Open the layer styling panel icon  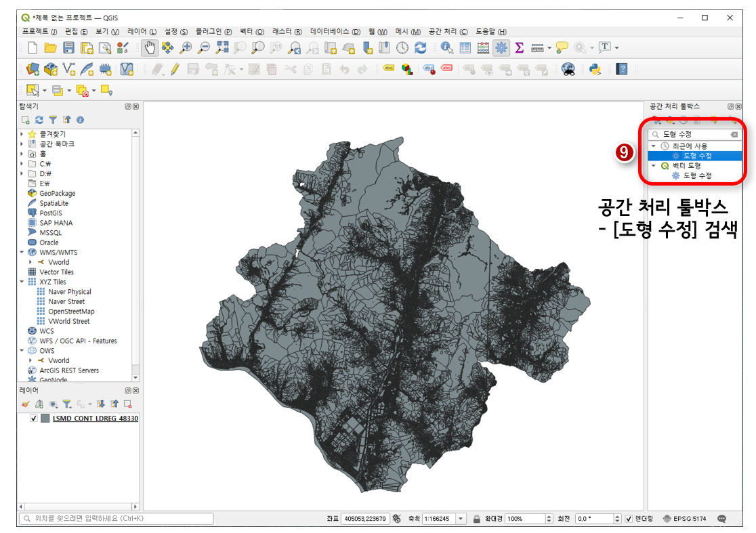click(26, 404)
